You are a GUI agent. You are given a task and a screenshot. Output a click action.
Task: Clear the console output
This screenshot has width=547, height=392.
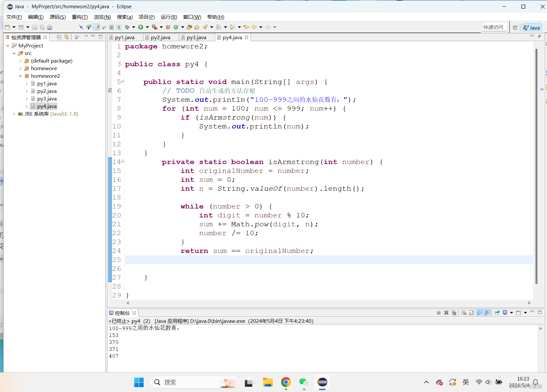point(464,313)
